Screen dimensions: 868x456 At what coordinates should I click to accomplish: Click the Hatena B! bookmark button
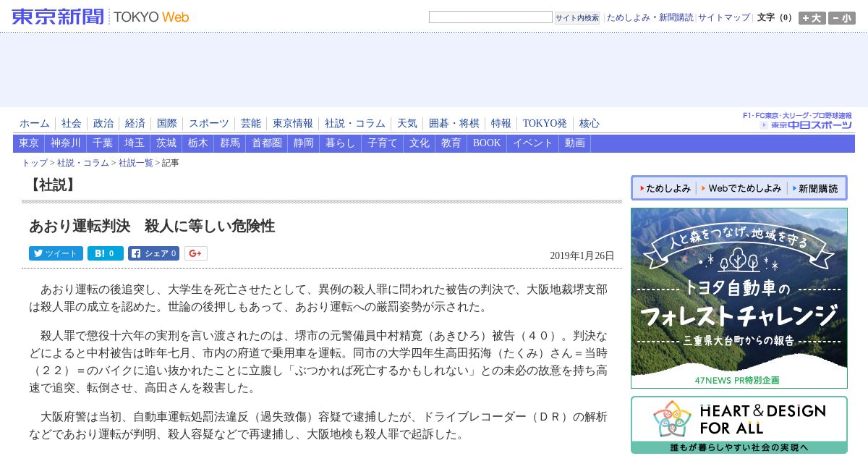(x=105, y=253)
